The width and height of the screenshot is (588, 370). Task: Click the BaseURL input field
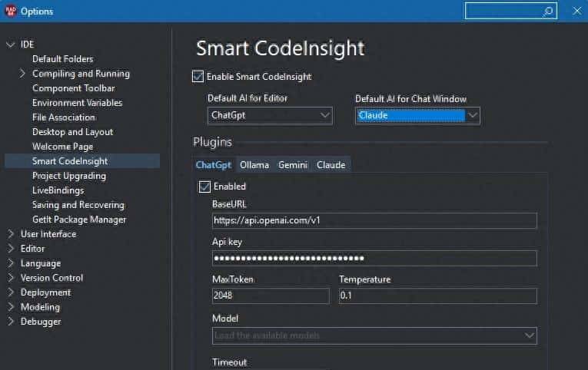pos(374,220)
